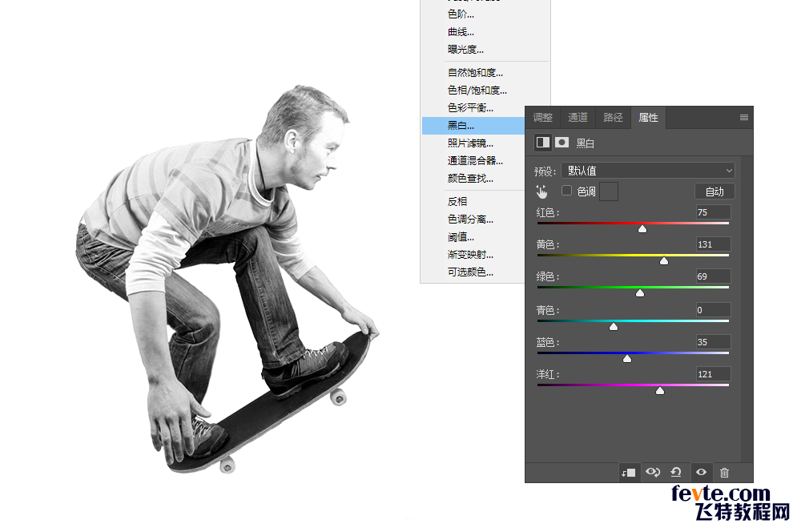Click the 黄色 slider handle
This screenshot has height=532, width=801.
coord(664,261)
